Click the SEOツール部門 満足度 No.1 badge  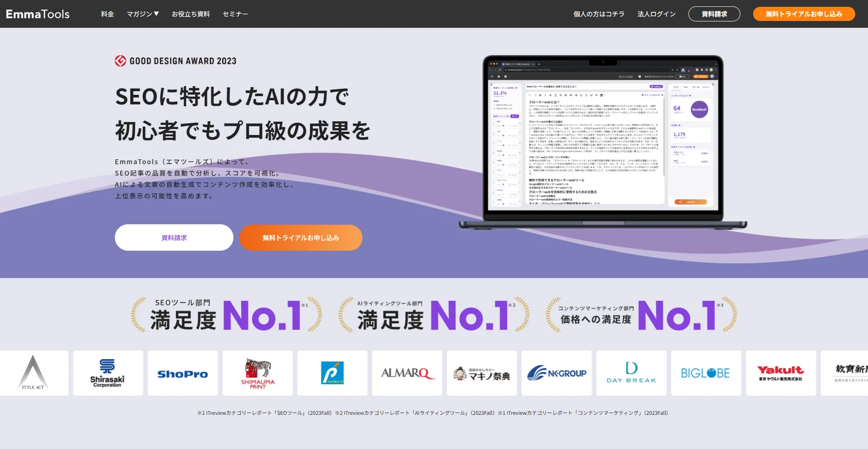point(227,315)
